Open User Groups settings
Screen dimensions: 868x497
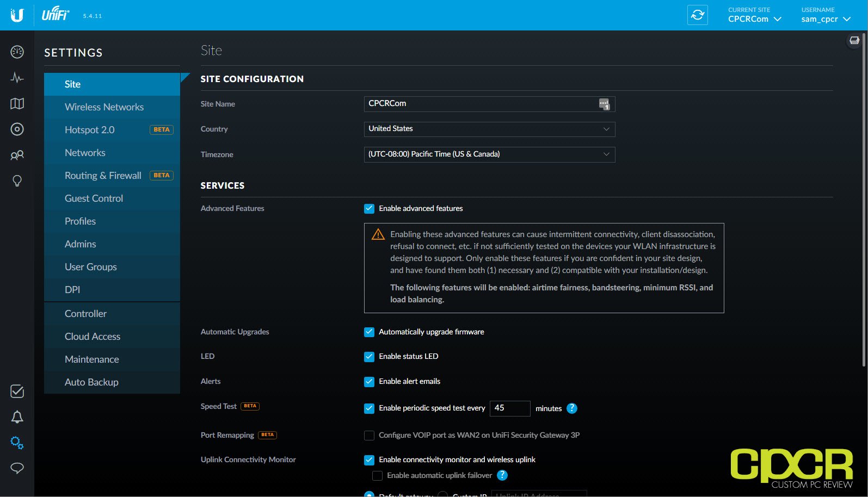(x=112, y=267)
